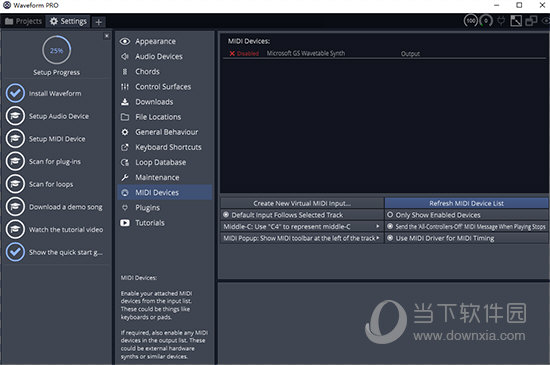The height and width of the screenshot is (365, 550).
Task: Click the Scan for plug-ins cap icon
Action: pos(15,161)
